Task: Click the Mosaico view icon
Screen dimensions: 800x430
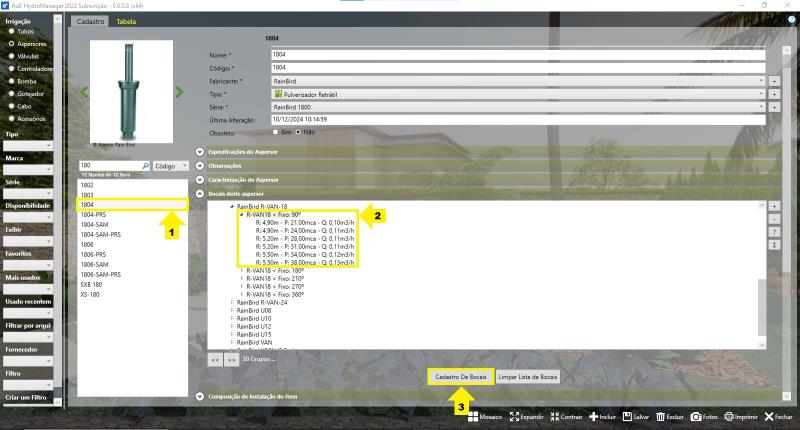Action: 473,417
